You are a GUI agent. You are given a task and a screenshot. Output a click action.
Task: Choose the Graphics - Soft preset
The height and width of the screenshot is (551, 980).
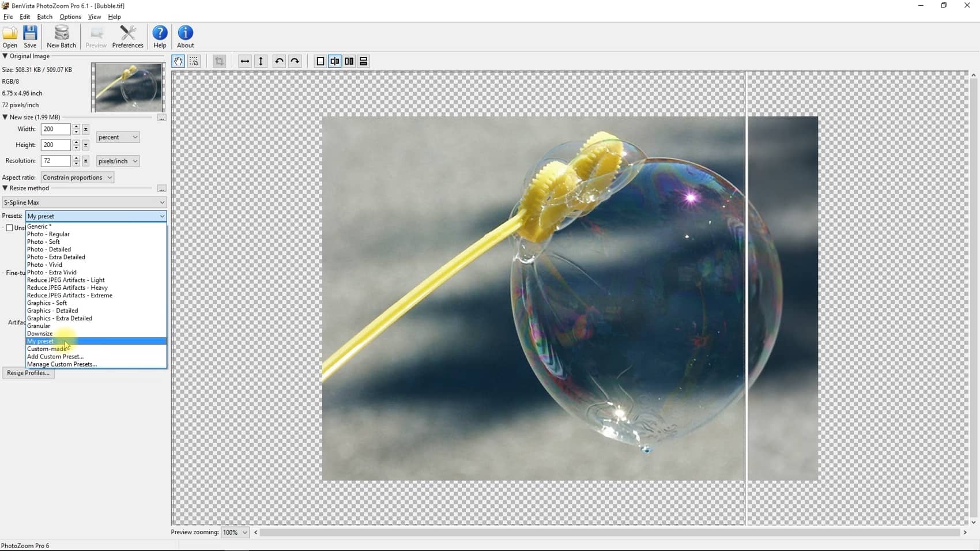point(96,303)
